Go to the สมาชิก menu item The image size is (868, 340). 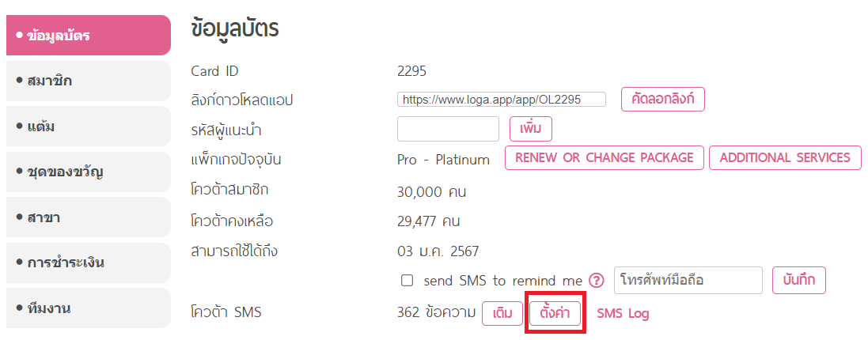click(x=89, y=81)
